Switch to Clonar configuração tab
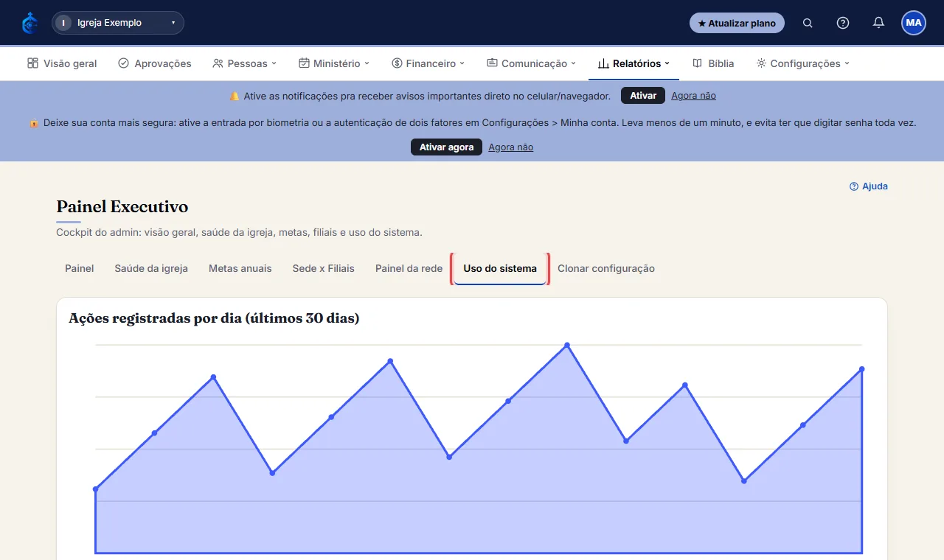Viewport: 944px width, 560px height. (x=606, y=268)
